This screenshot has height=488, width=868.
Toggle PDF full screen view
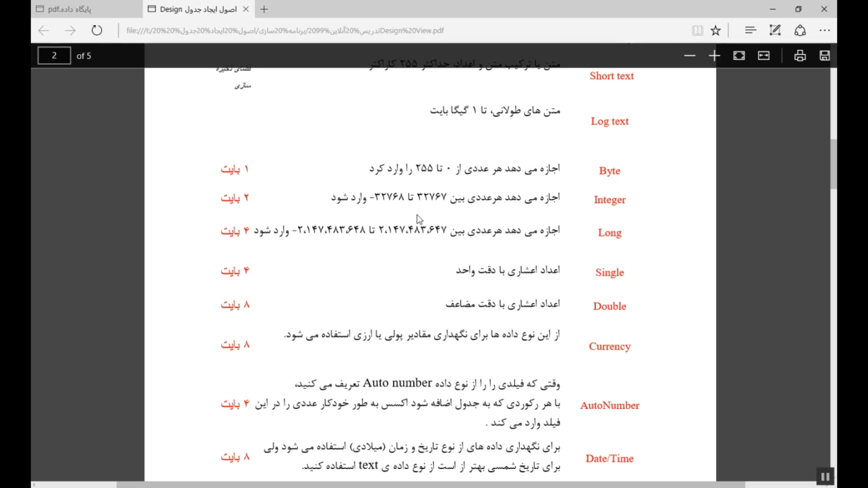[x=739, y=56]
